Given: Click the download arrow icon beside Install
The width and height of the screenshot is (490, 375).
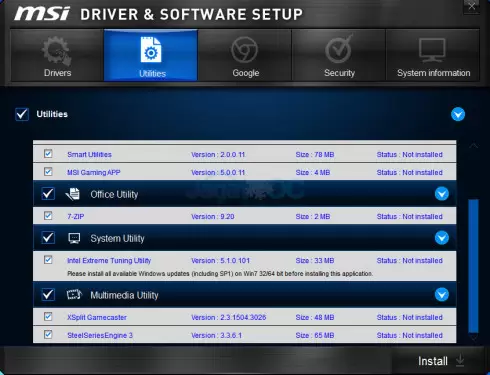Looking at the screenshot, I should click(x=460, y=361).
